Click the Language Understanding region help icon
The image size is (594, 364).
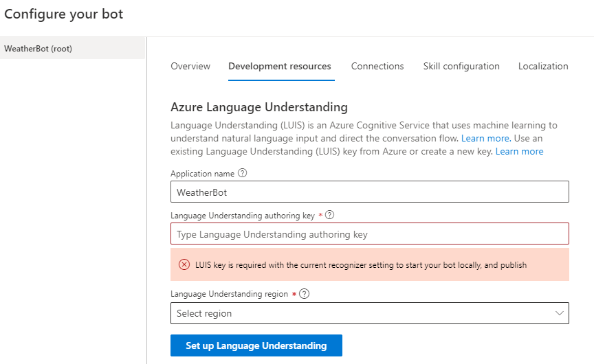click(x=305, y=293)
